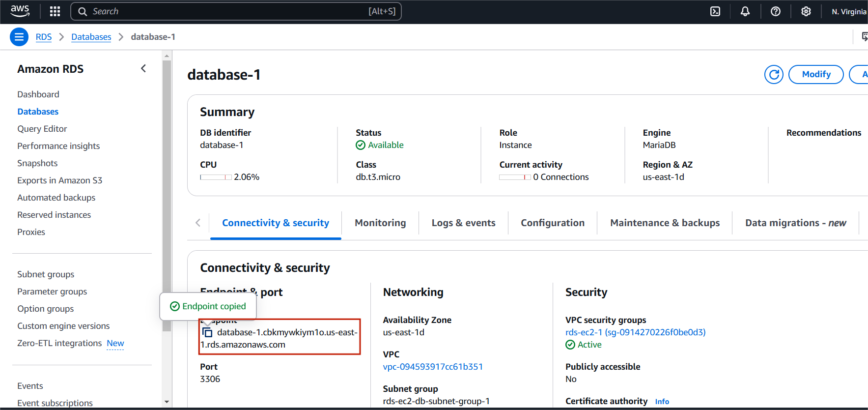Open the AWS services grid menu
Image resolution: width=868 pixels, height=410 pixels.
click(55, 11)
